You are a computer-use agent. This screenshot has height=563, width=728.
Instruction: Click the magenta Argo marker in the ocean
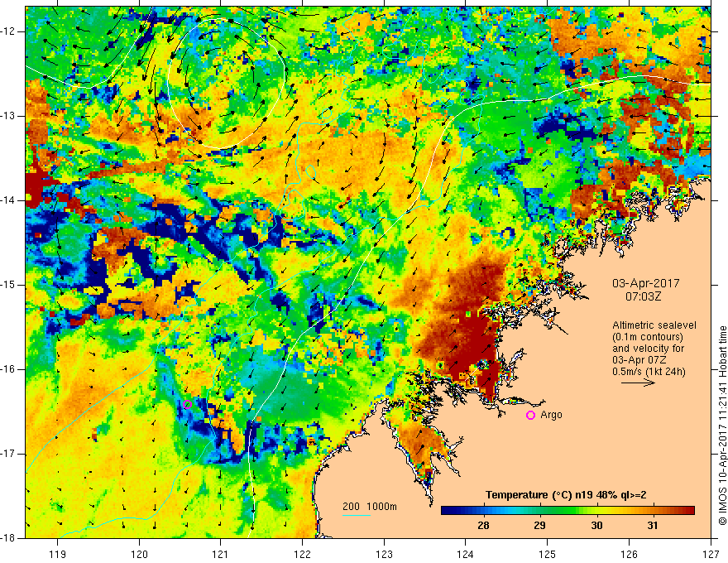[x=188, y=405]
